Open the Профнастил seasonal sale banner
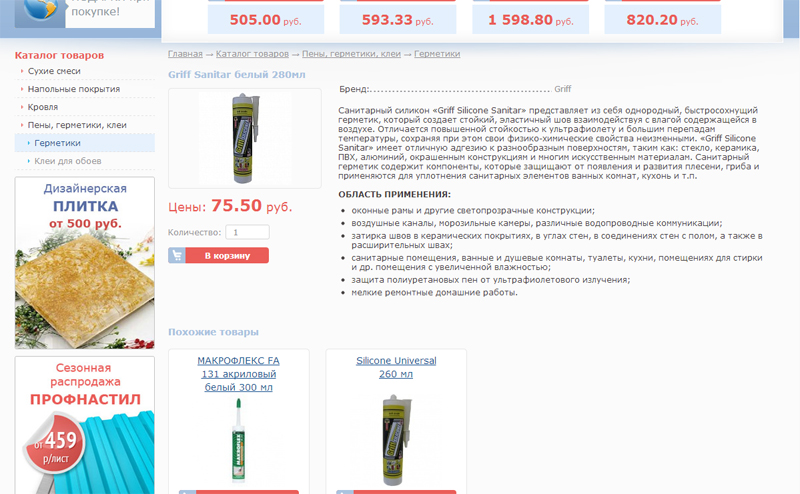Screen dimensions: 800x494 point(85,425)
